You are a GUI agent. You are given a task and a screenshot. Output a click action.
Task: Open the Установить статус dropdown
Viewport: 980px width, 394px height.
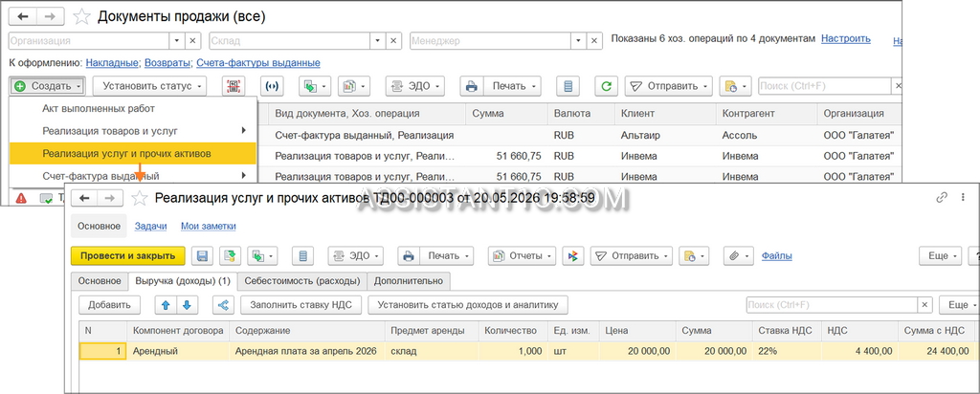(149, 86)
